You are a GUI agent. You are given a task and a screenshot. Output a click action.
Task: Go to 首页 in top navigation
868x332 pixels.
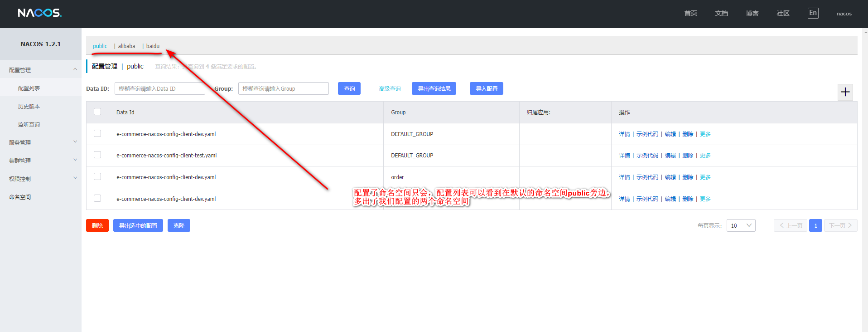click(x=691, y=13)
